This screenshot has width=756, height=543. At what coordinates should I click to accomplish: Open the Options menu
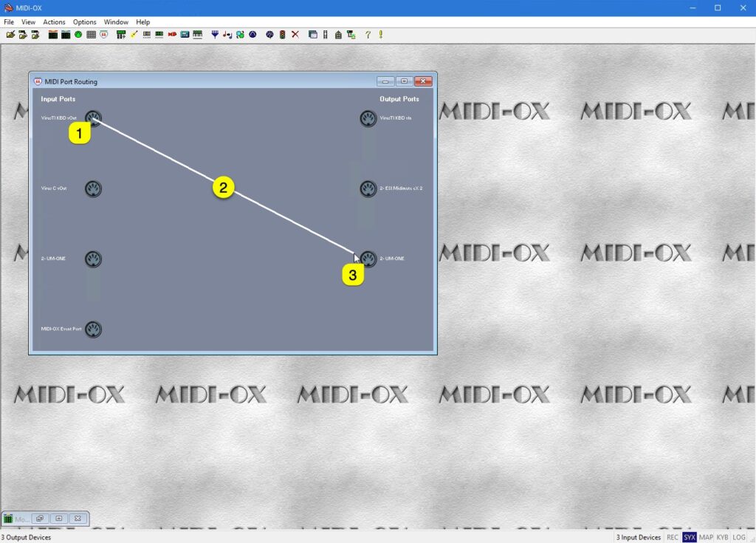coord(84,21)
